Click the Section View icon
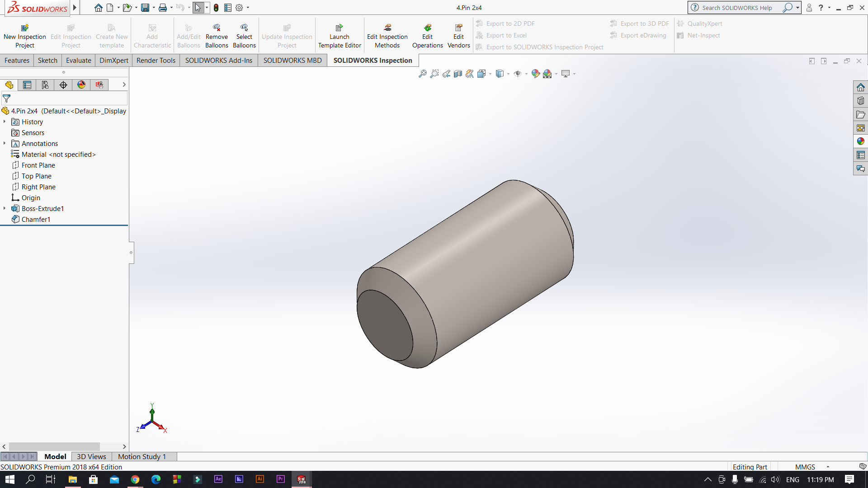Image resolution: width=868 pixels, height=488 pixels. [458, 74]
